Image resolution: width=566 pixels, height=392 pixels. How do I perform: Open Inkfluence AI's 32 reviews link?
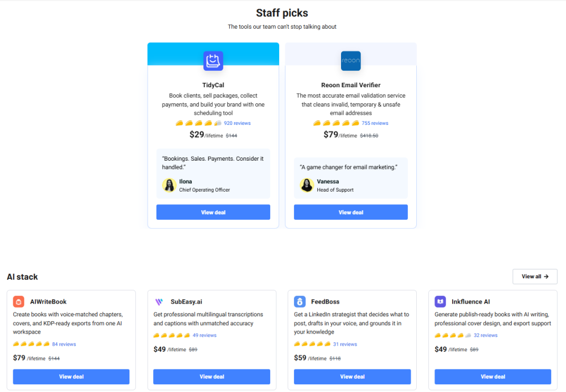pyautogui.click(x=485, y=335)
